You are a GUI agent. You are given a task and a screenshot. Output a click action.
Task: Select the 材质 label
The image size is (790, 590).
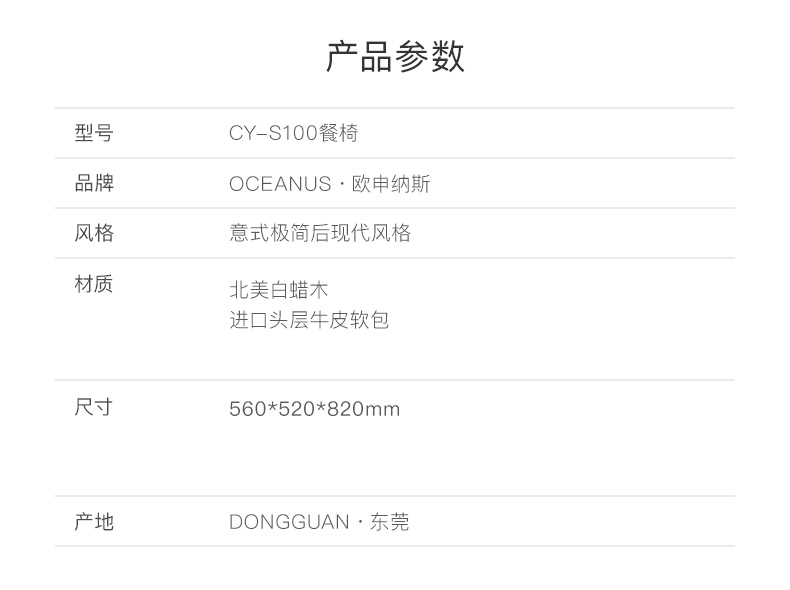94,284
